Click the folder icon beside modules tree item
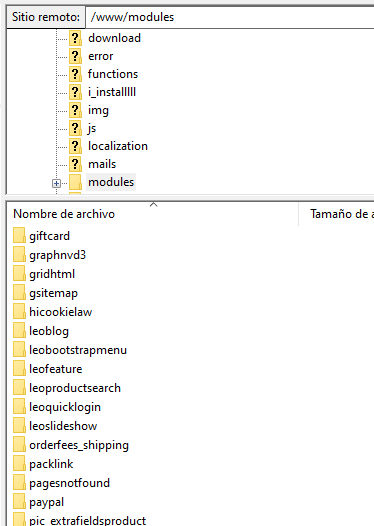374x526 pixels. pos(75,182)
